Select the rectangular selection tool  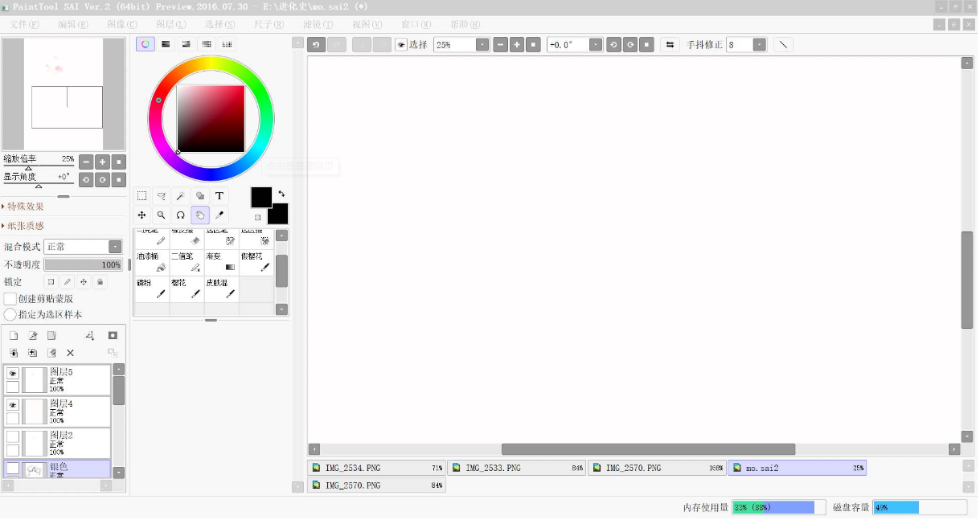click(141, 196)
